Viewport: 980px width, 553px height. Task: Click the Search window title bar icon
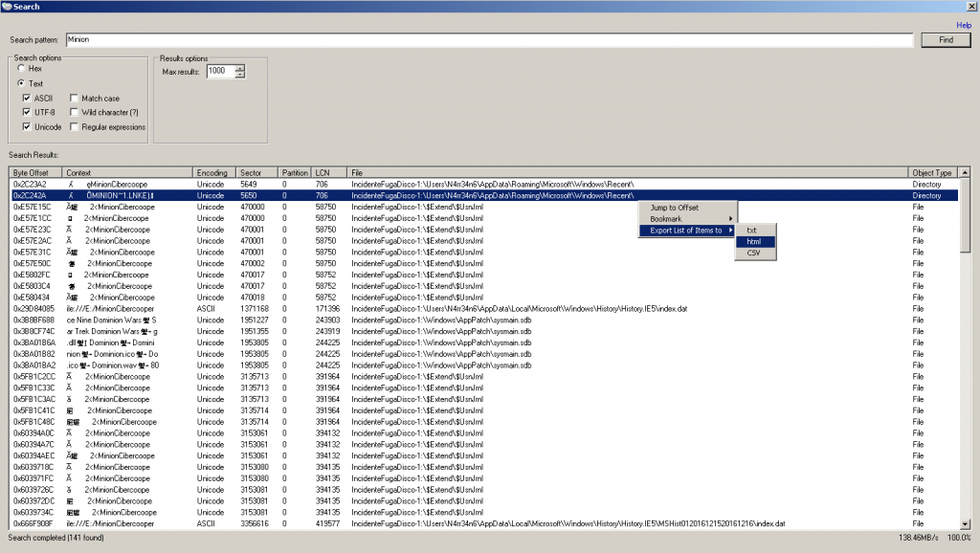tap(7, 7)
